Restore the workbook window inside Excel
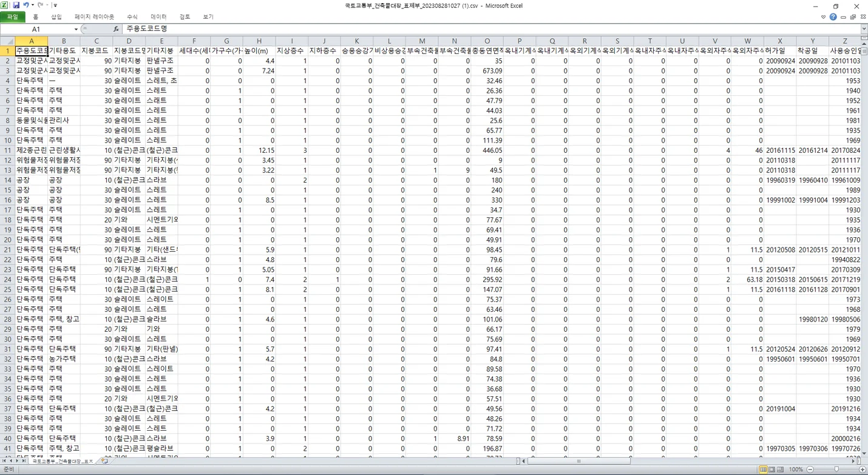868x475 pixels. pos(853,17)
